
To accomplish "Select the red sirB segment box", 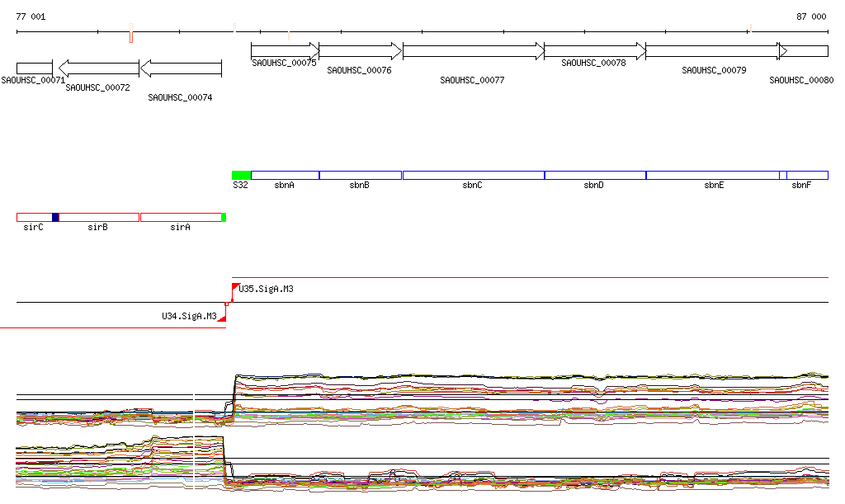I will [98, 217].
